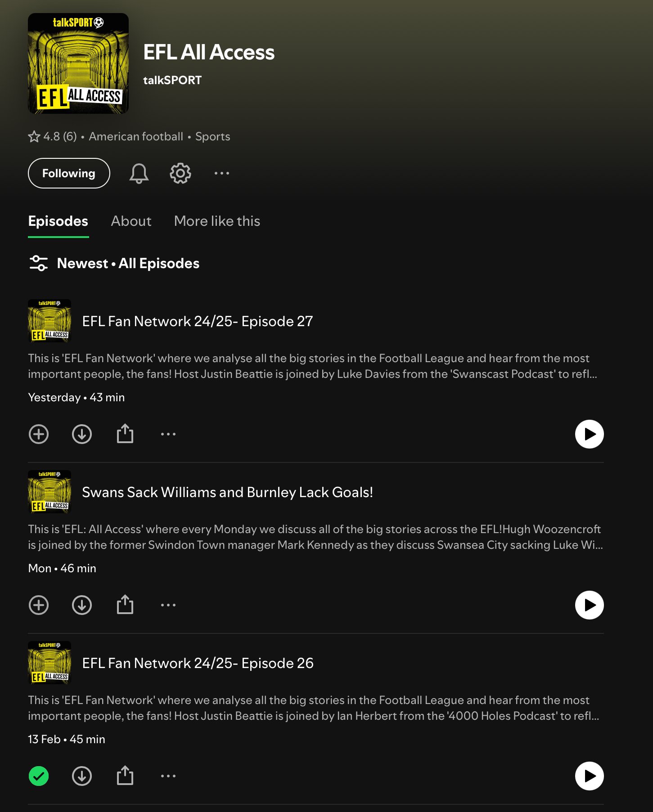Image resolution: width=653 pixels, height=812 pixels.
Task: Download the Swans Sack Williams episode
Action: pyautogui.click(x=82, y=605)
